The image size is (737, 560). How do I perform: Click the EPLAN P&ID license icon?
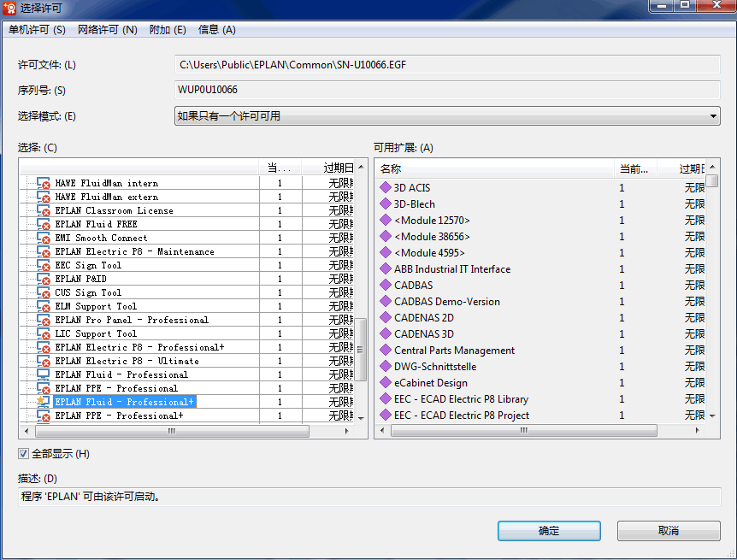44,279
